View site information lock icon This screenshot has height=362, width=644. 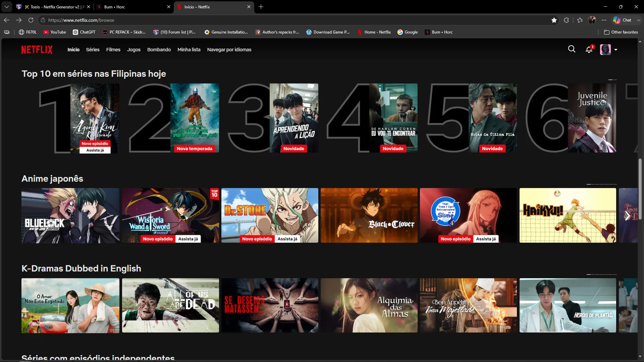tap(43, 20)
